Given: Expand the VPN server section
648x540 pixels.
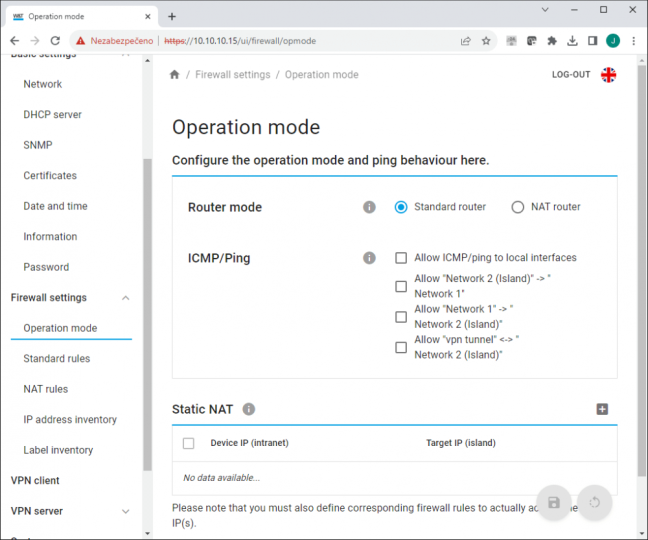Looking at the screenshot, I should [x=126, y=511].
